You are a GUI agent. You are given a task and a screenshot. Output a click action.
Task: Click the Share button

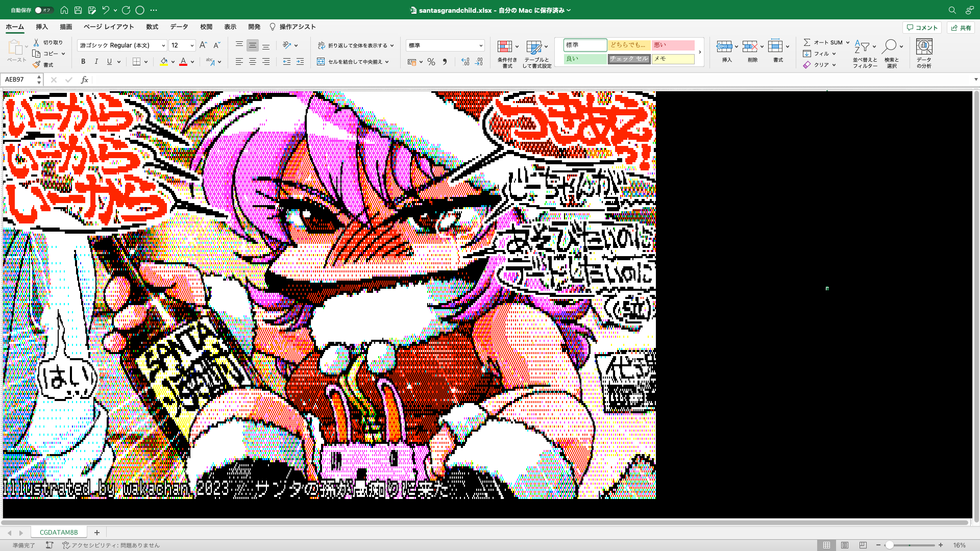click(961, 28)
